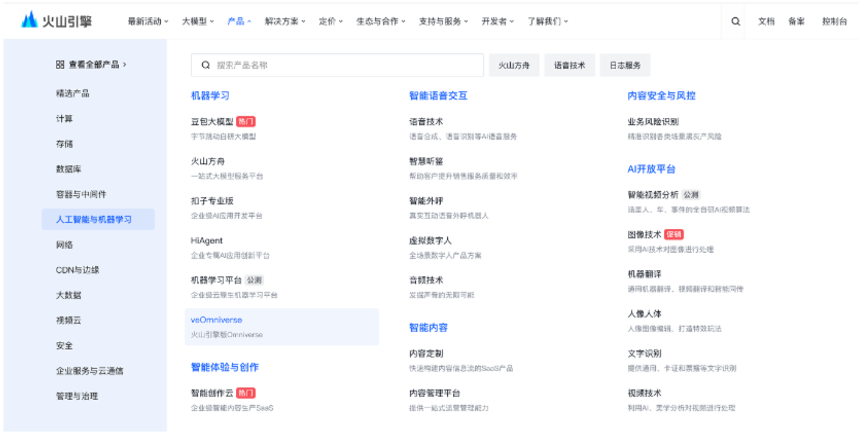Viewport: 868px width, 435px height.
Task: Select 人工智能与机器学习 in the sidebar
Action: [x=94, y=219]
